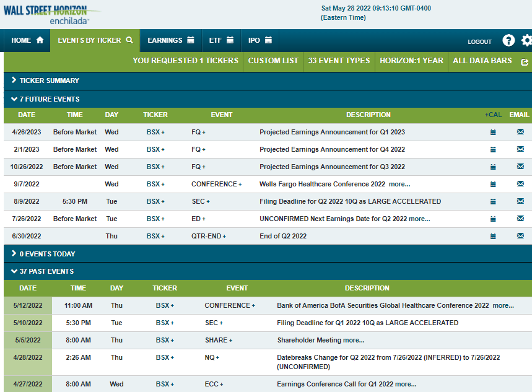This screenshot has height=392, width=532.
Task: Click the LOGOUT button
Action: click(x=479, y=41)
